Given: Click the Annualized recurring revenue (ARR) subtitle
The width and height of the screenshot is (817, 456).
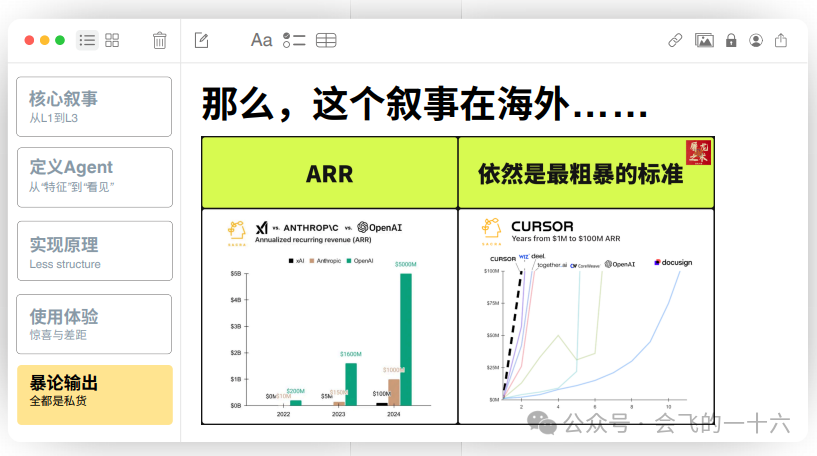Looking at the screenshot, I should [313, 240].
